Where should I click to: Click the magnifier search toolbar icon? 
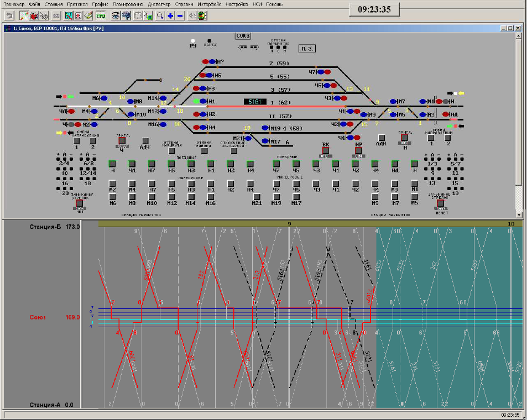[160, 15]
